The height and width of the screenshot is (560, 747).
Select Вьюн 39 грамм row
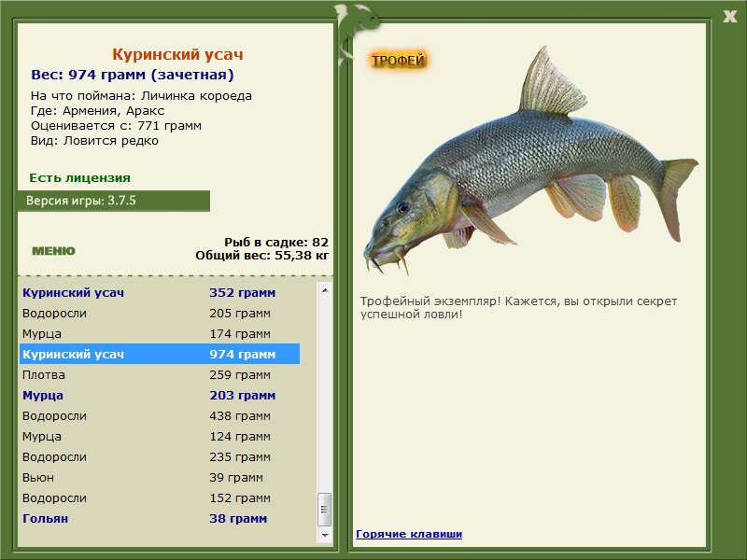(x=159, y=478)
